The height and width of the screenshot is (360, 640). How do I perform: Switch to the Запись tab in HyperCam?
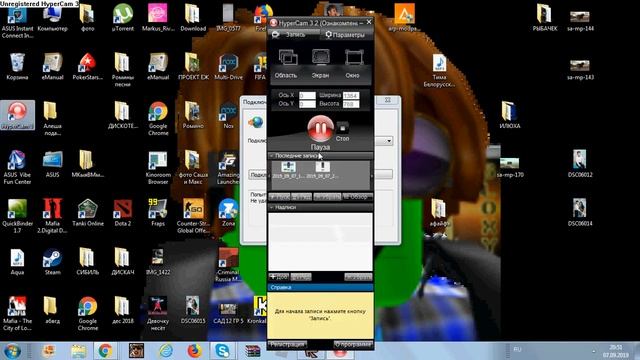tap(294, 35)
